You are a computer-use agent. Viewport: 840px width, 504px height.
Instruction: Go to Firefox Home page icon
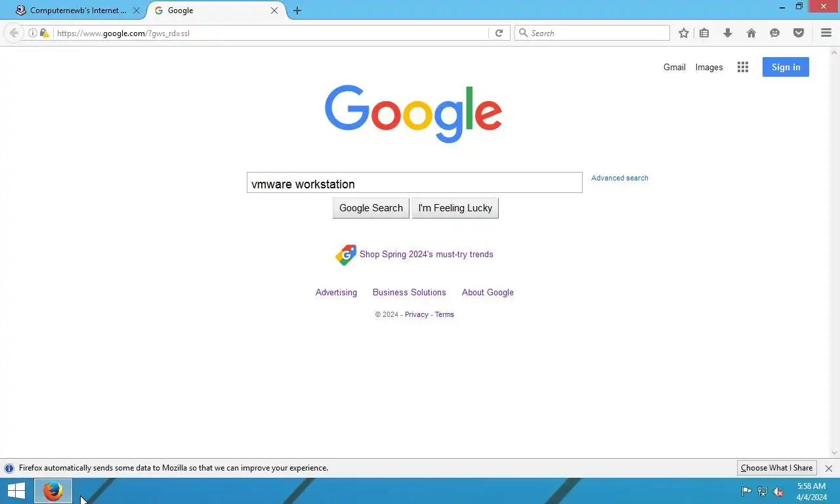pyautogui.click(x=751, y=33)
